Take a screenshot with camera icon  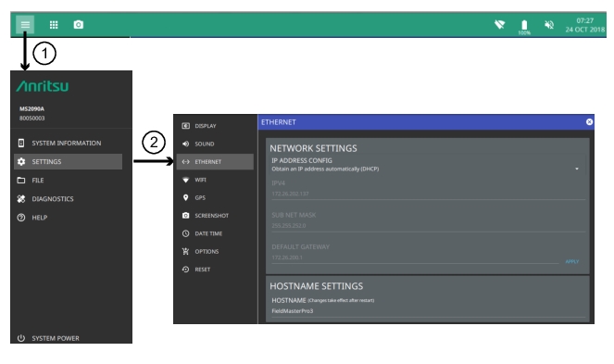(79, 25)
